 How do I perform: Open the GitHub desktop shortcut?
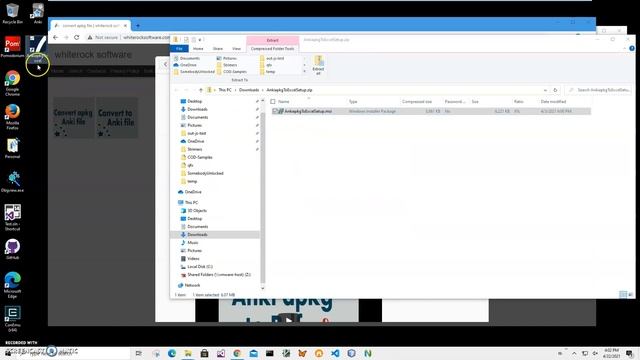pyautogui.click(x=12, y=249)
